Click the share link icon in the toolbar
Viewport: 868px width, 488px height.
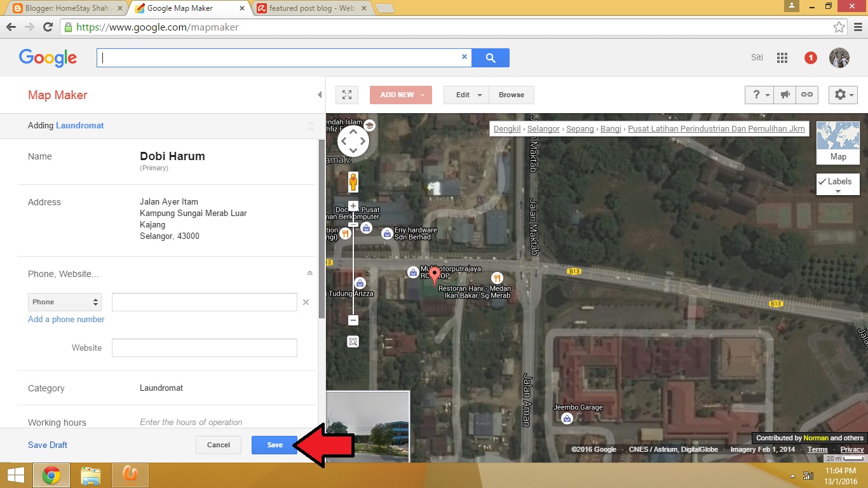pos(807,94)
